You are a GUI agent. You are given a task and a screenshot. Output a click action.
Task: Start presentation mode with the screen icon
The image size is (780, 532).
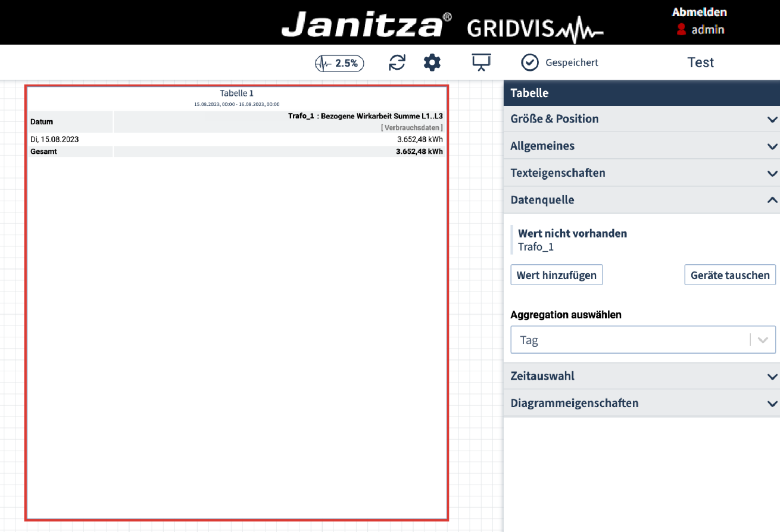(481, 62)
